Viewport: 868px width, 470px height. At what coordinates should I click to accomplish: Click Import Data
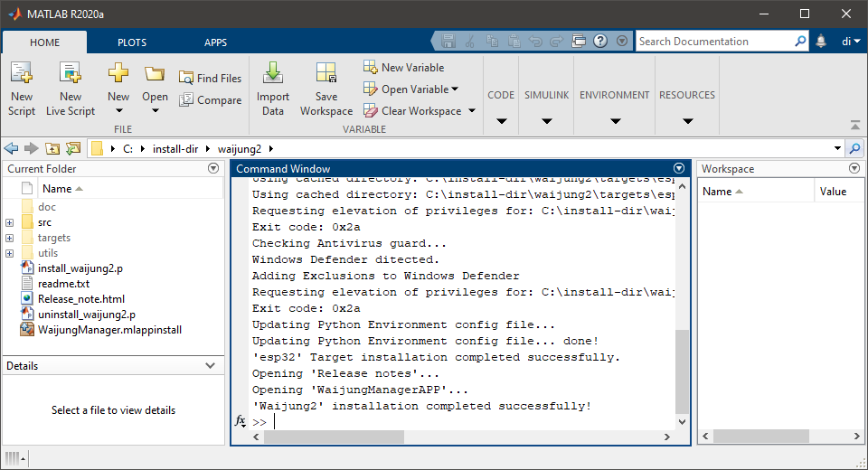[x=273, y=89]
